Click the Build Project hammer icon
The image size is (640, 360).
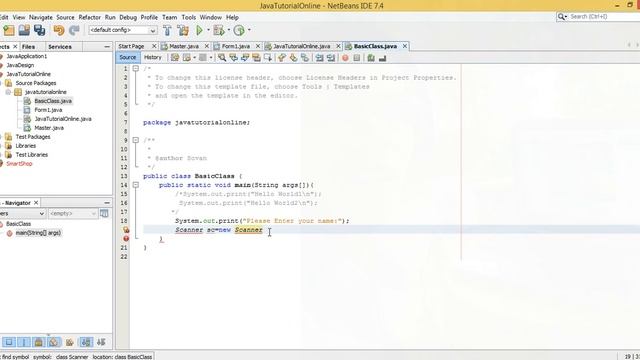click(x=167, y=30)
